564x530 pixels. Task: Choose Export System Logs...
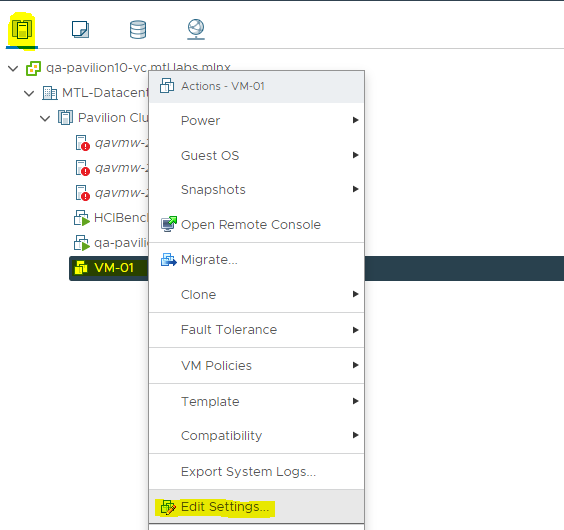tap(256, 472)
